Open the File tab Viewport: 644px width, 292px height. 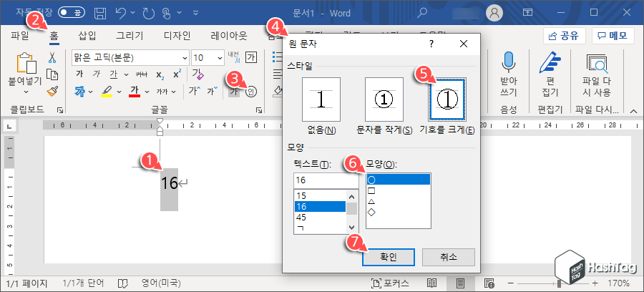pos(20,36)
